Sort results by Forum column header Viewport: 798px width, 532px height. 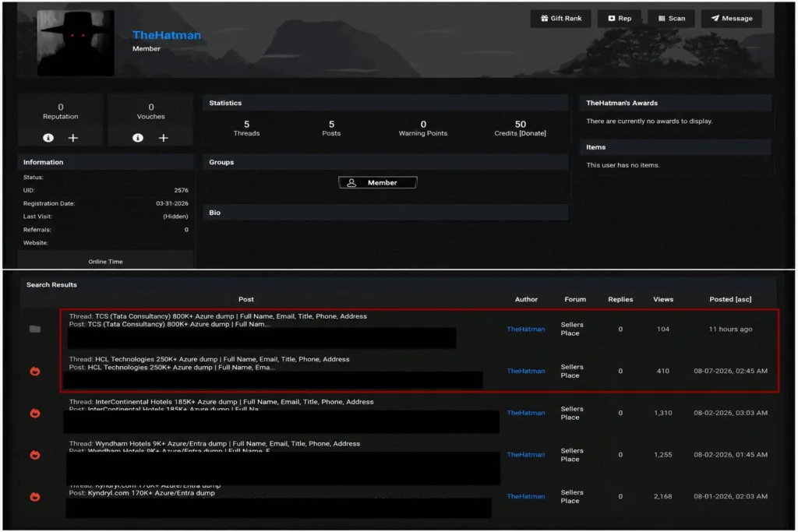coord(575,300)
